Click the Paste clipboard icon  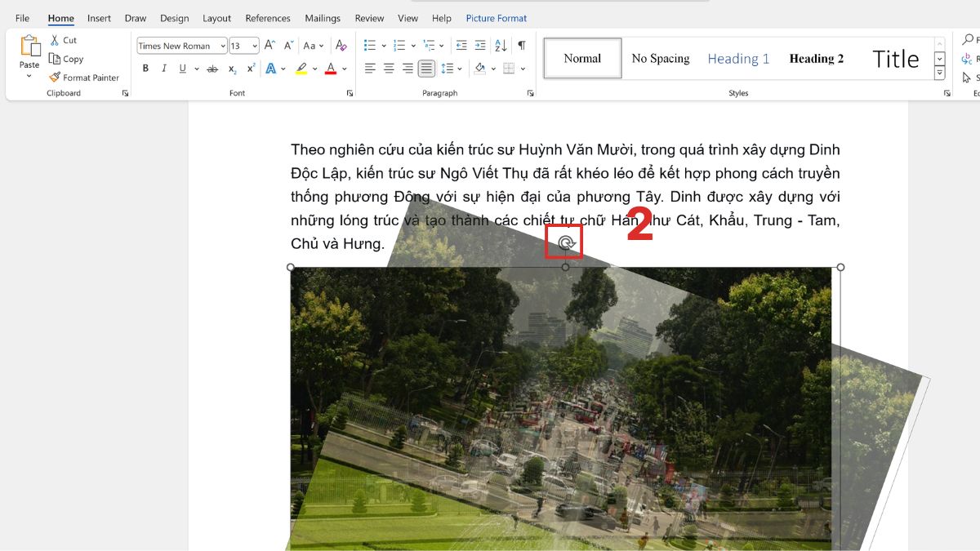[29, 47]
